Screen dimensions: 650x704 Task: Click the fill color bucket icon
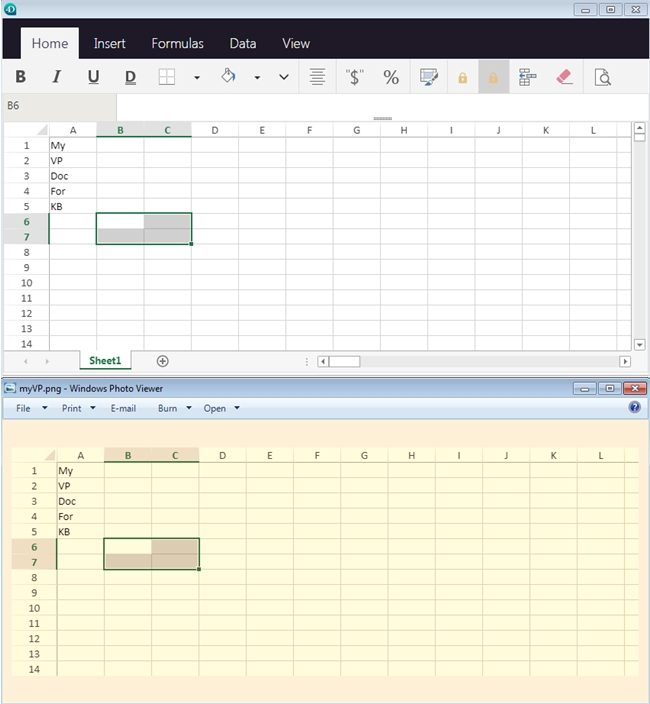tap(228, 77)
